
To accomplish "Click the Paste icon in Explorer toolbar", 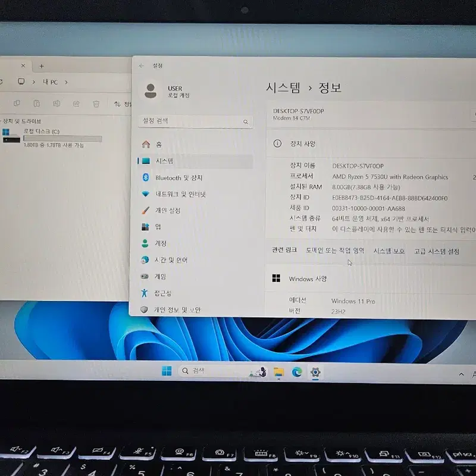I will (x=37, y=104).
